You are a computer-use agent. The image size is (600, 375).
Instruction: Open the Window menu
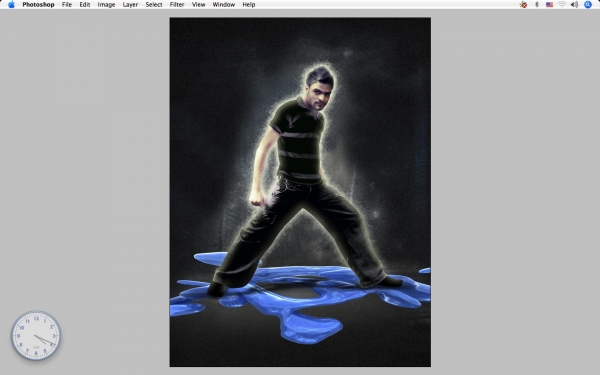(x=224, y=5)
